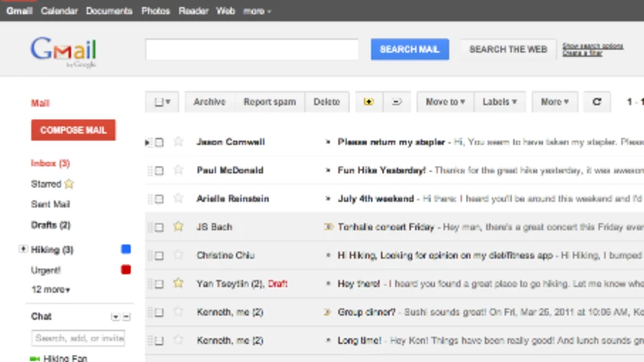Open the Move to dropdown
This screenshot has height=362, width=644.
click(x=445, y=102)
